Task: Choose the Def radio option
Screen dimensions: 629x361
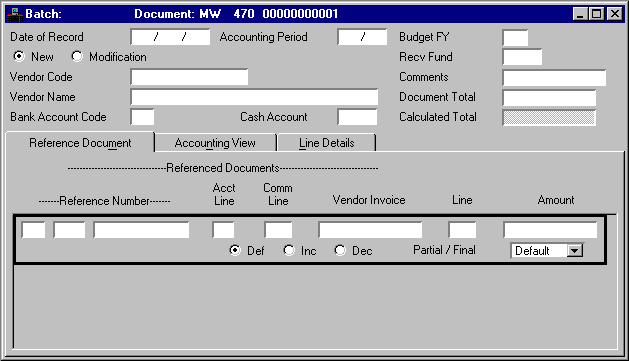Action: pos(235,250)
